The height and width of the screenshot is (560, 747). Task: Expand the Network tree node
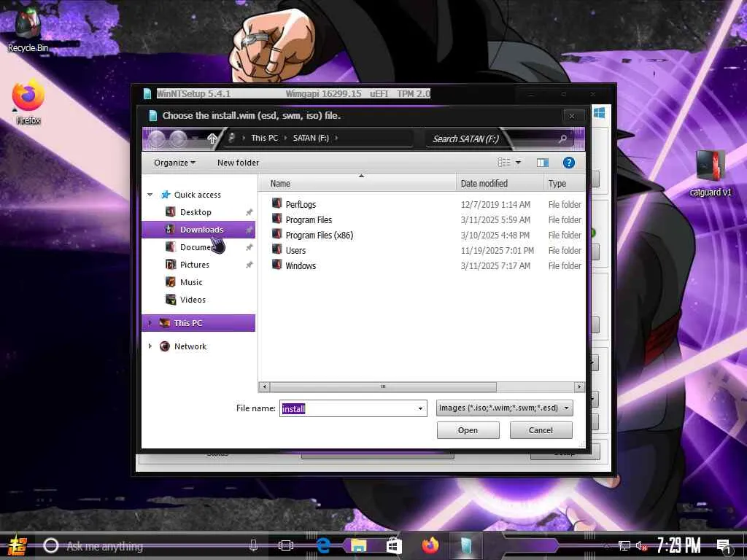click(x=150, y=346)
